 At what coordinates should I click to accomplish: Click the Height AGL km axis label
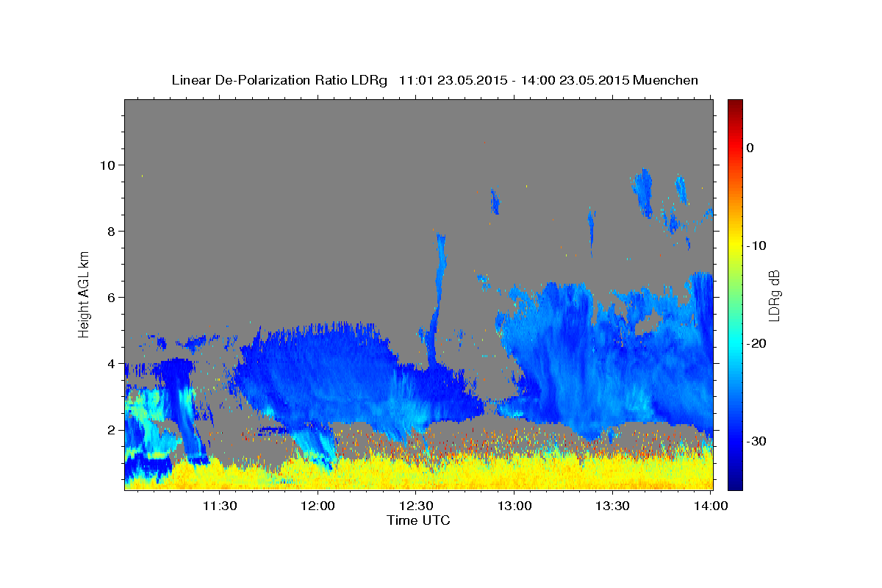click(84, 294)
